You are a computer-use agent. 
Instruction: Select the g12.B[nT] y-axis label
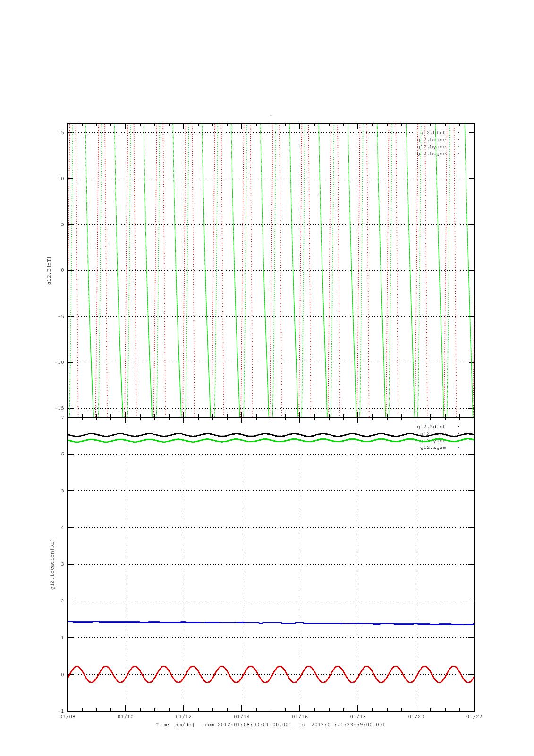(49, 270)
